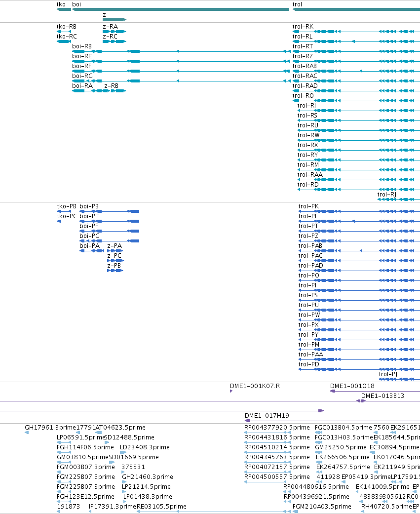Click the DME1-013B13 clone label
Image resolution: width=420 pixels, height=514 pixels.
pos(382,395)
